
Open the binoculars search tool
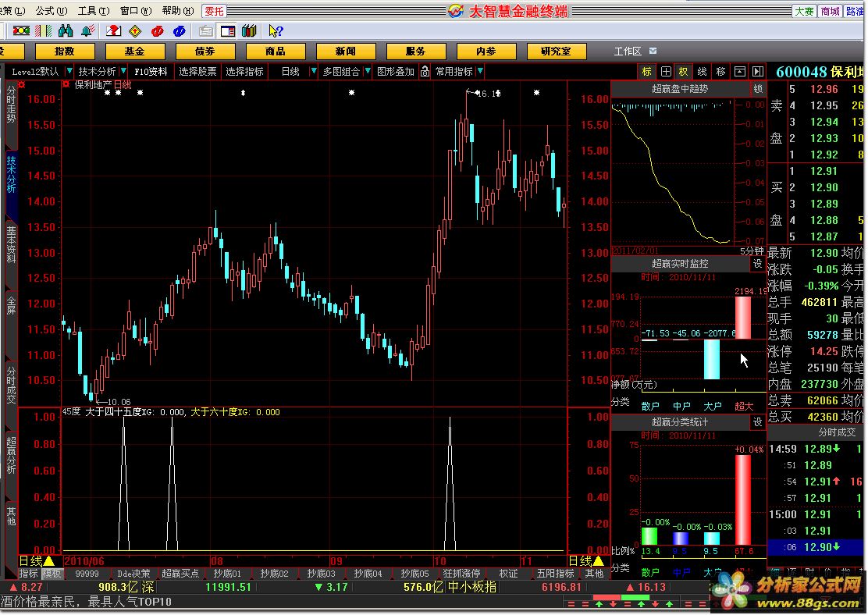[66, 31]
